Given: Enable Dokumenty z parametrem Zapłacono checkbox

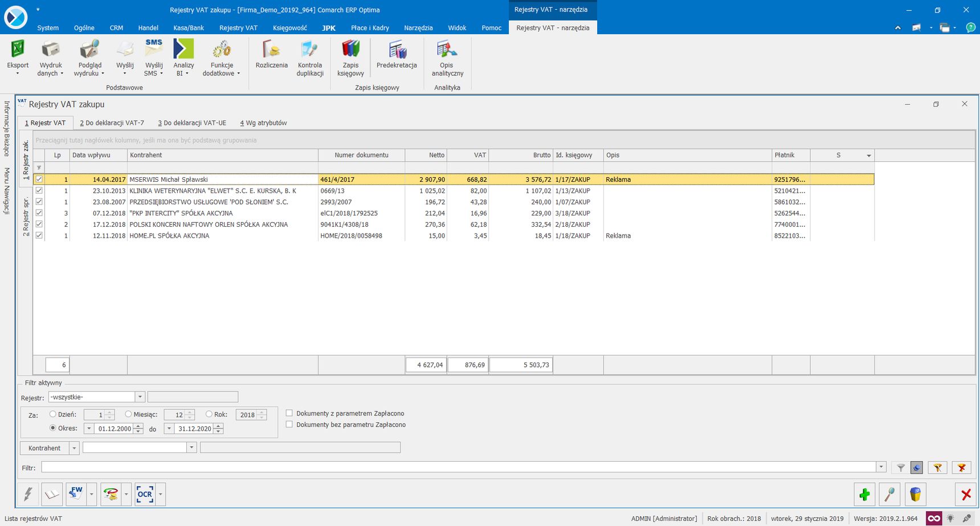Looking at the screenshot, I should click(289, 413).
